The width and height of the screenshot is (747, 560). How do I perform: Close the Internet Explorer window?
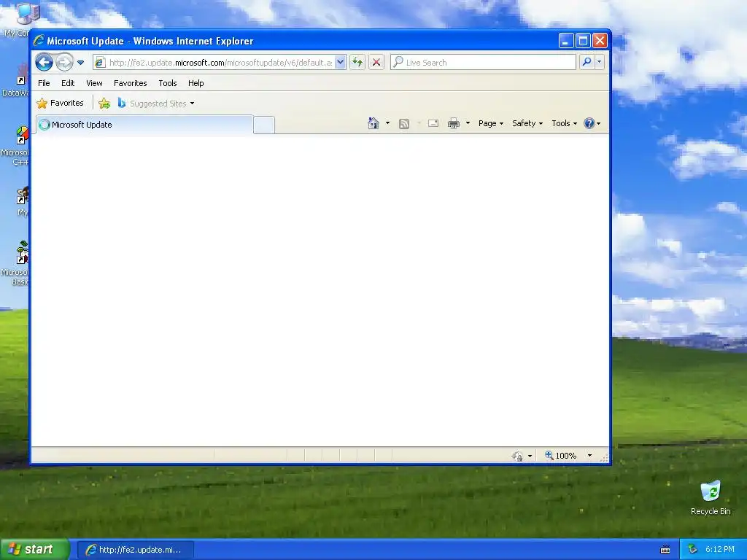click(x=600, y=41)
